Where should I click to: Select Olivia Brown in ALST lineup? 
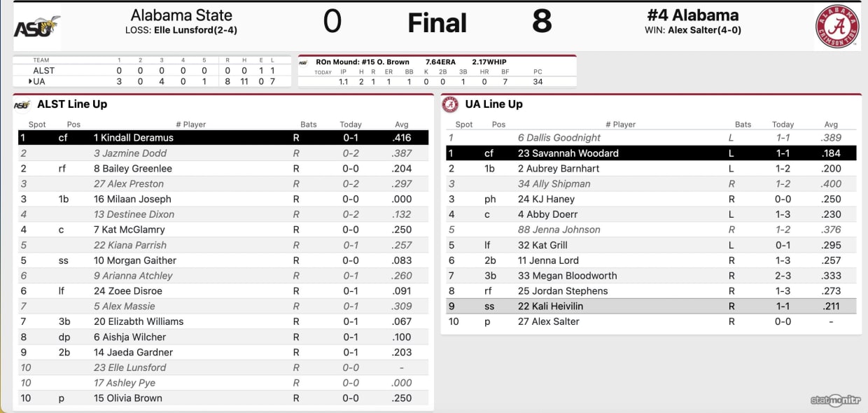[x=127, y=398]
